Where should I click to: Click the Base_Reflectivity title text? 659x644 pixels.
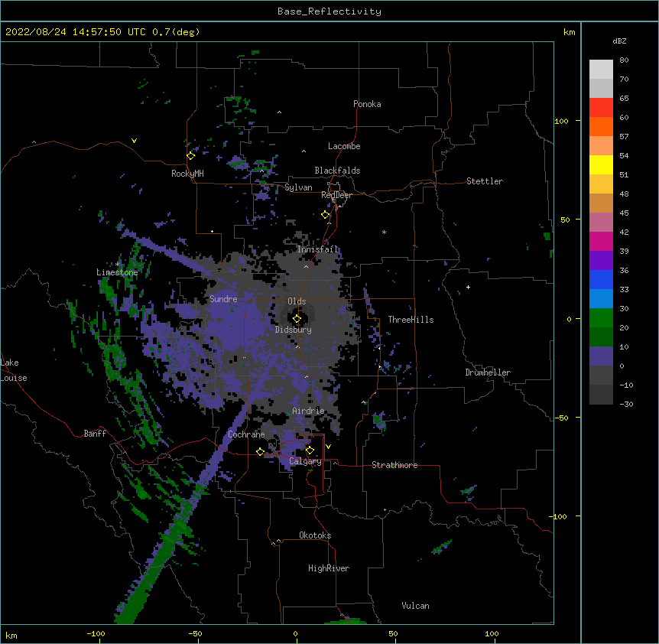[329, 11]
